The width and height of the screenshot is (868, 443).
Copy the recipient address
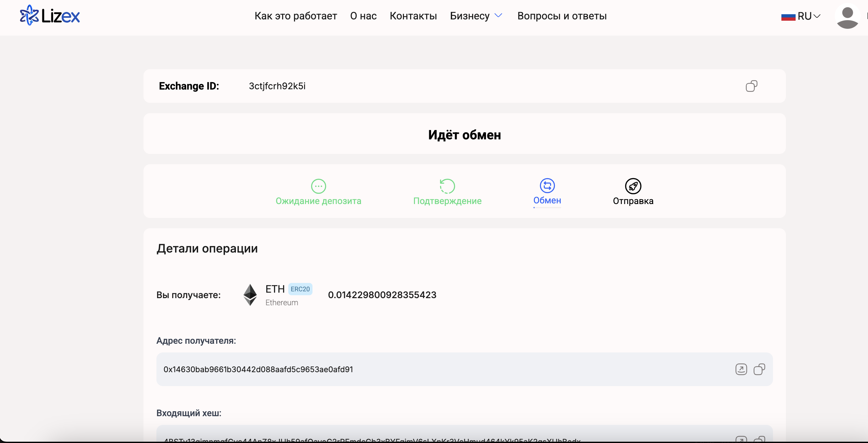[x=759, y=369]
